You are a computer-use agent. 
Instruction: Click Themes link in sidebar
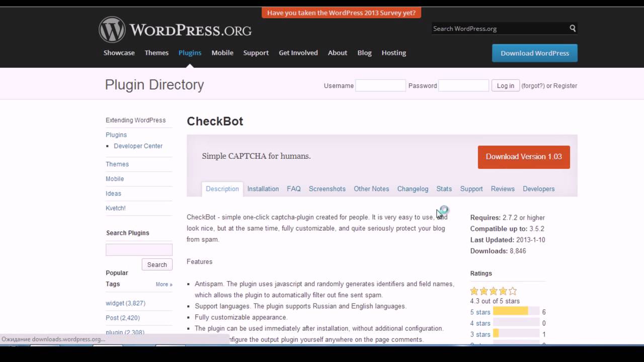117,164
